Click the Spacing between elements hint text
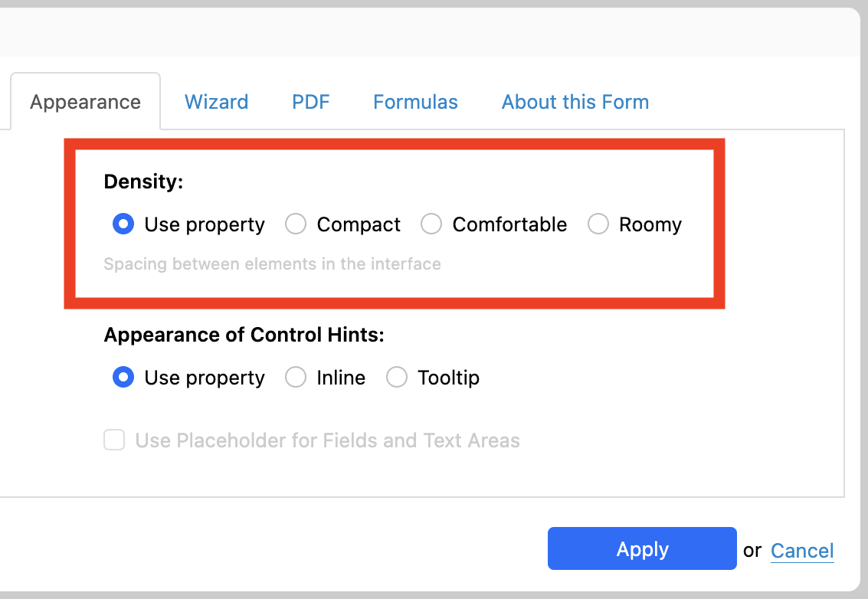Screen dimensions: 868x599 pyautogui.click(x=273, y=264)
